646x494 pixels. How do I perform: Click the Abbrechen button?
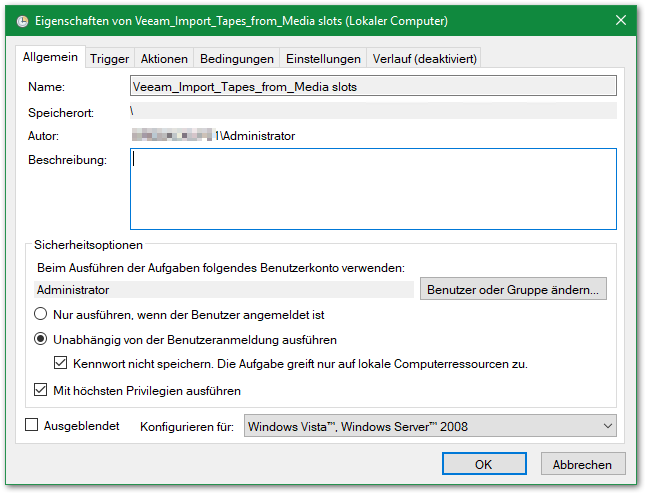click(583, 464)
